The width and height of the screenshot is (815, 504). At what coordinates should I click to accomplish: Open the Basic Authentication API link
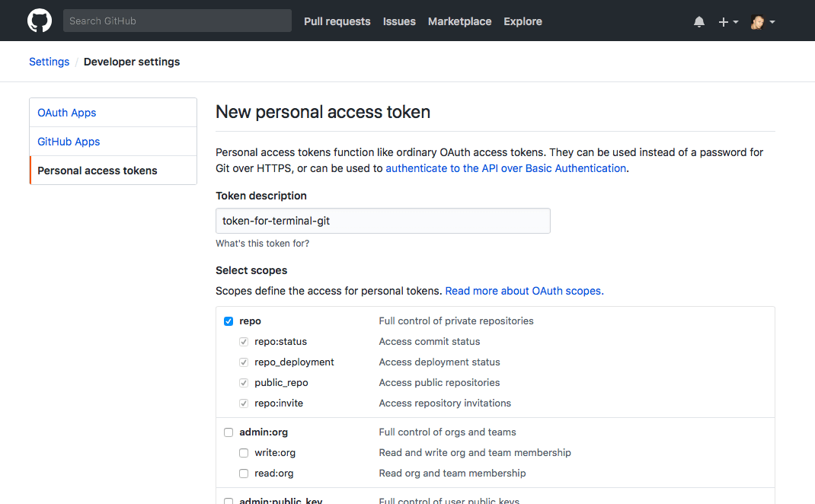point(506,168)
